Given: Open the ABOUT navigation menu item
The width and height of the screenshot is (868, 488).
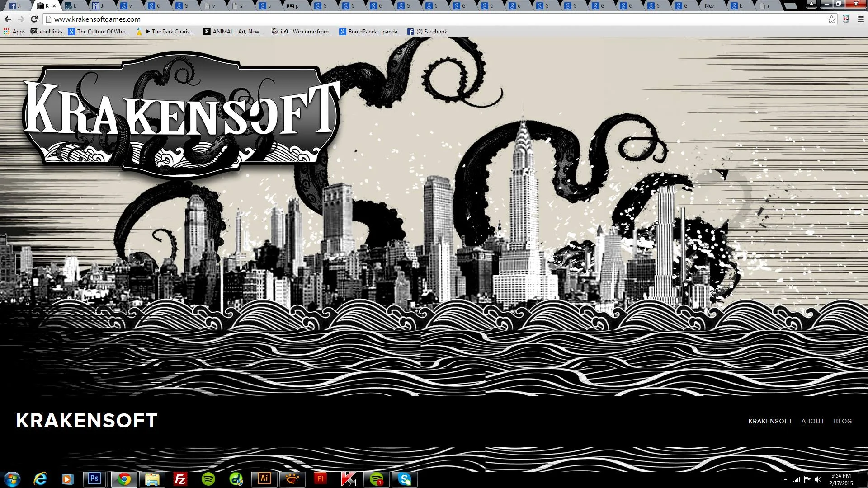Looking at the screenshot, I should coord(813,421).
